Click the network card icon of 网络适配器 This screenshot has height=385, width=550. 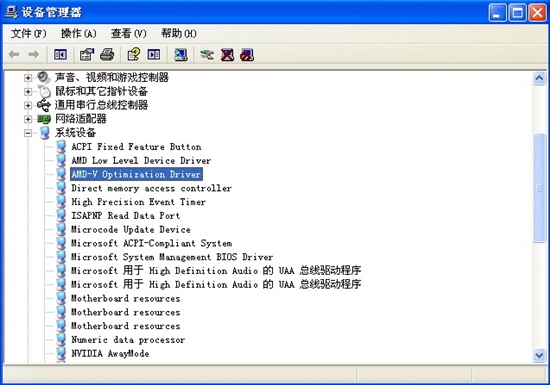point(44,119)
